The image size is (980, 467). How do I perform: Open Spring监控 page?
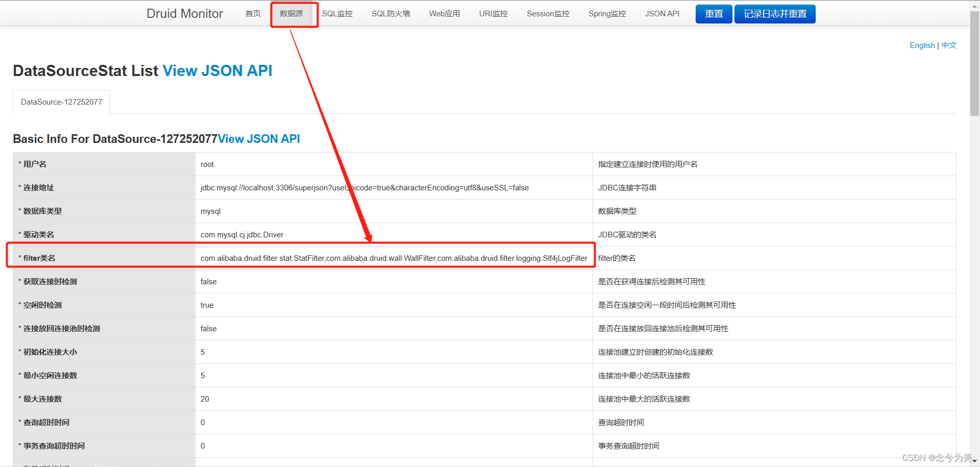pyautogui.click(x=607, y=14)
